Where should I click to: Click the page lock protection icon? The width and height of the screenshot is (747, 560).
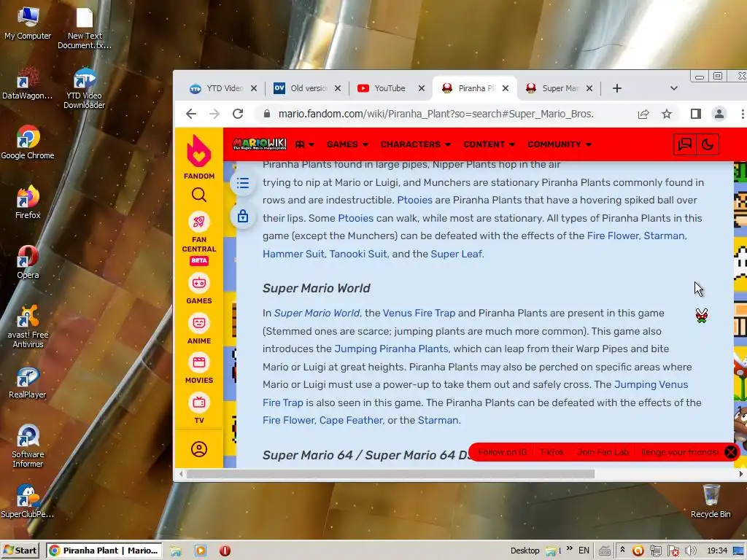pos(243,217)
